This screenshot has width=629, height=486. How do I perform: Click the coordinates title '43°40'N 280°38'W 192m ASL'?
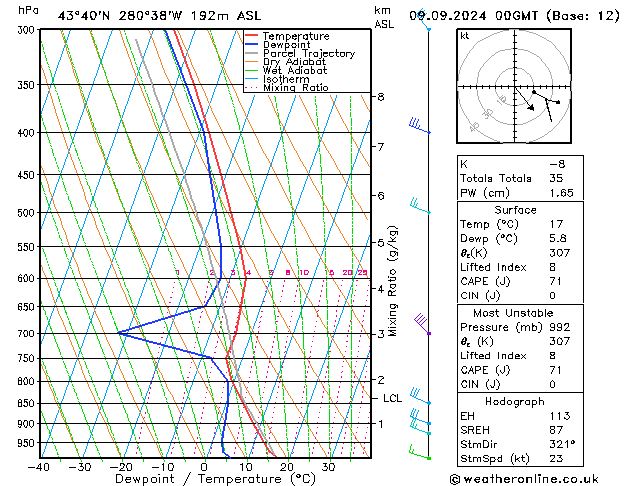159,16
